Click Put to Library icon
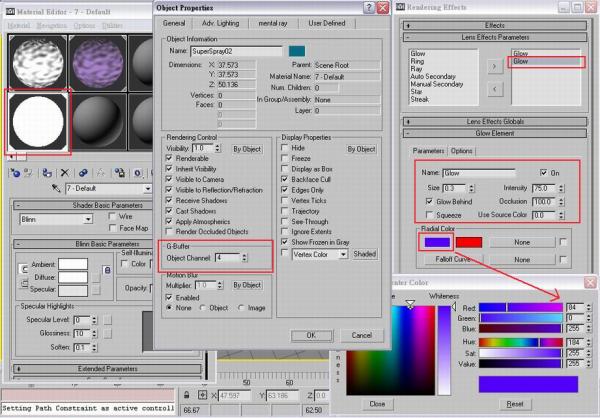Screen dimensions: 600x418 120,173
